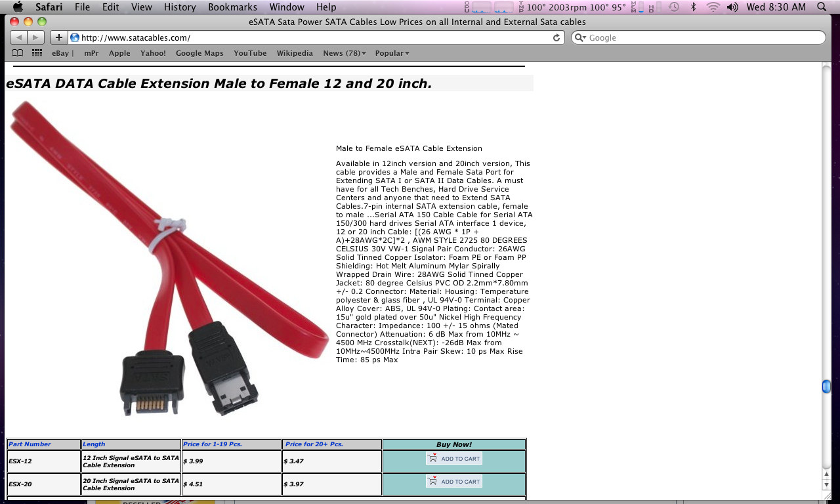Click site favicon in address bar
This screenshot has height=504, width=840.
[x=74, y=37]
